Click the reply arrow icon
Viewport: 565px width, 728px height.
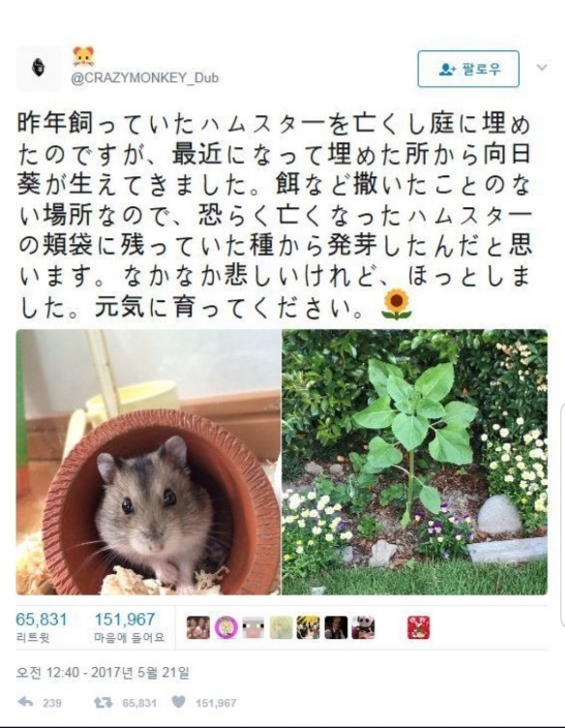tap(25, 702)
